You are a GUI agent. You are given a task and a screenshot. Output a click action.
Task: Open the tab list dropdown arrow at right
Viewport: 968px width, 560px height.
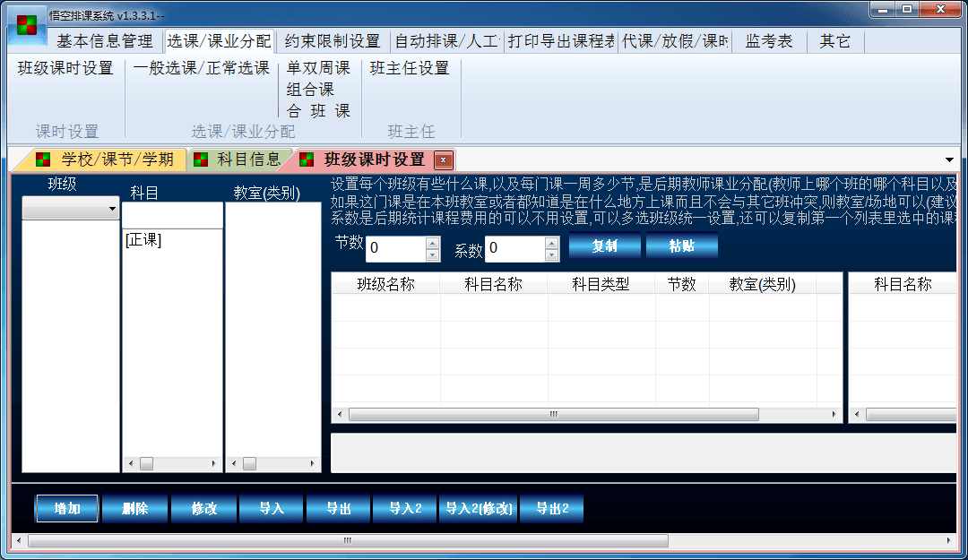click(949, 160)
